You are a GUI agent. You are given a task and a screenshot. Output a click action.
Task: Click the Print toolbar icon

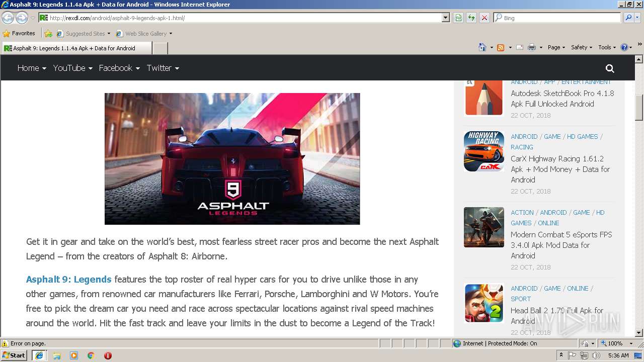point(532,47)
